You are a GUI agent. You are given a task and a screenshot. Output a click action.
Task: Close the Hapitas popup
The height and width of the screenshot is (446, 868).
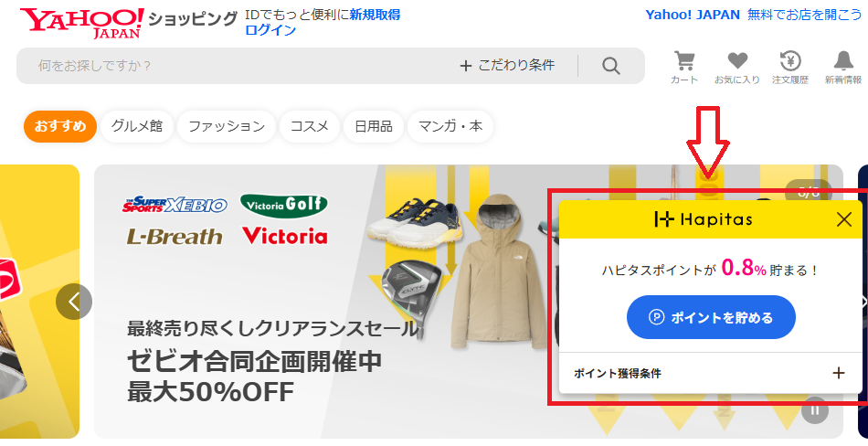click(843, 219)
